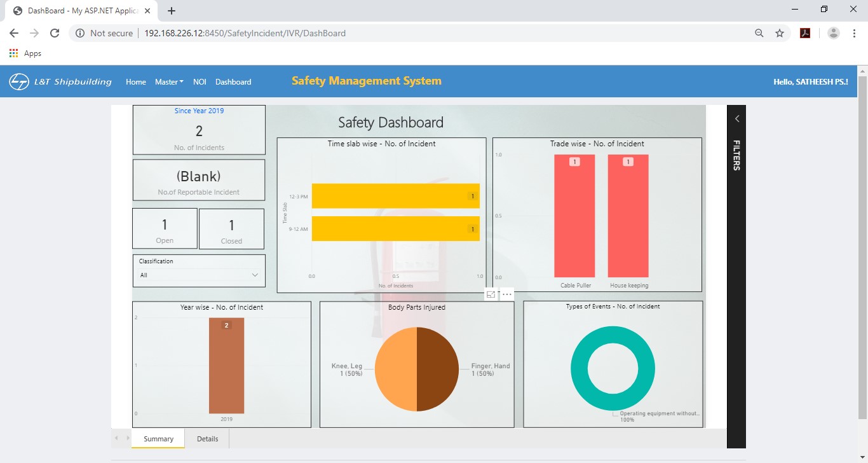Open the browser zoom magnifier icon

pos(759,33)
